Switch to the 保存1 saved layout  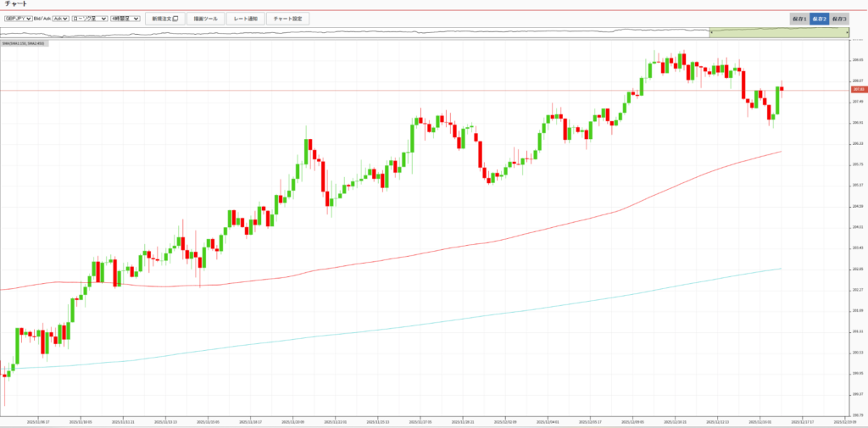point(798,19)
